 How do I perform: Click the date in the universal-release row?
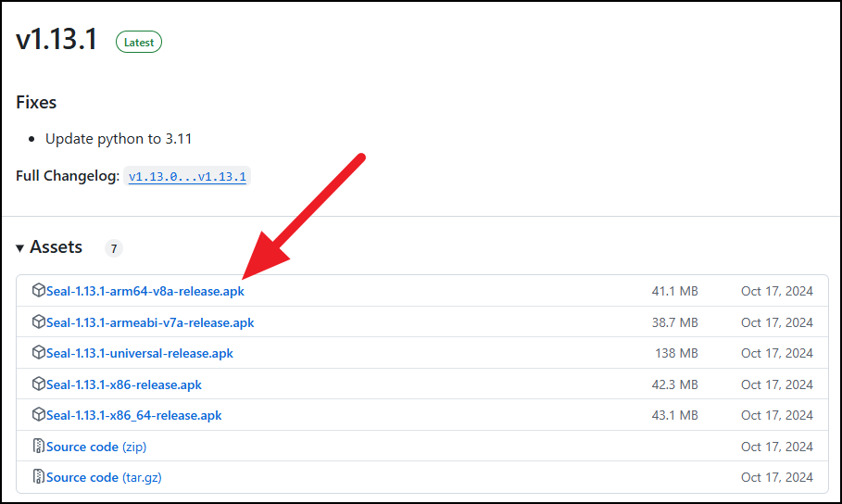[x=777, y=354]
